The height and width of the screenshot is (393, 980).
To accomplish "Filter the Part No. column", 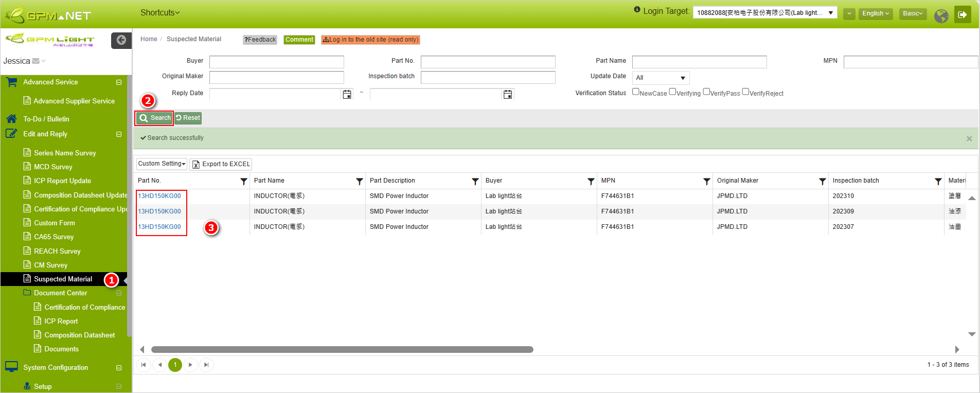I will [x=244, y=181].
